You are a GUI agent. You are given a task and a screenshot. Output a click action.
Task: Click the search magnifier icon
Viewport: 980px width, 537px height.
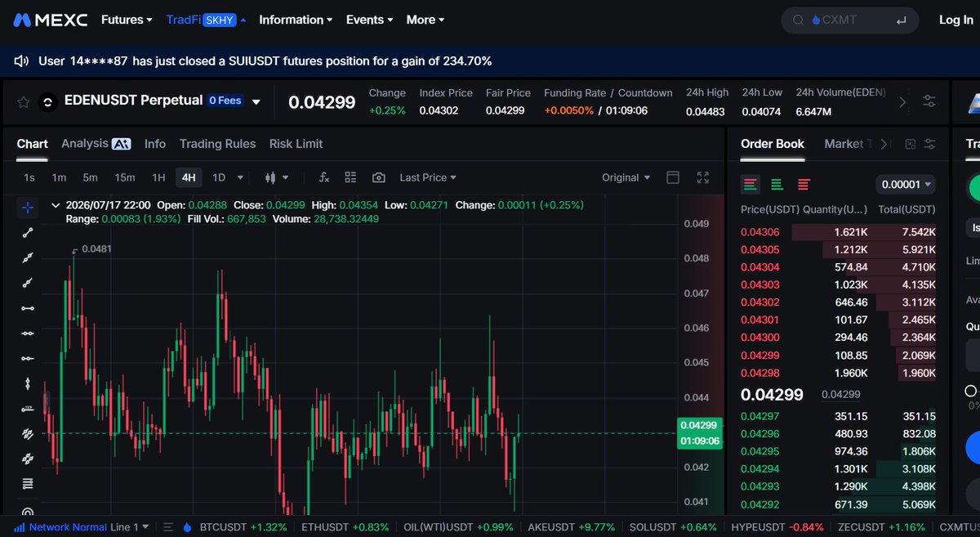(x=798, y=20)
